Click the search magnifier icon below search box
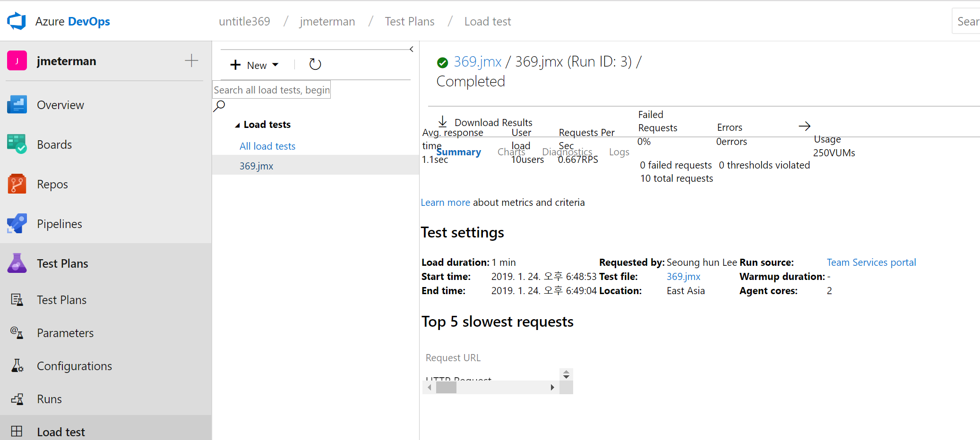The width and height of the screenshot is (980, 440). (x=219, y=106)
